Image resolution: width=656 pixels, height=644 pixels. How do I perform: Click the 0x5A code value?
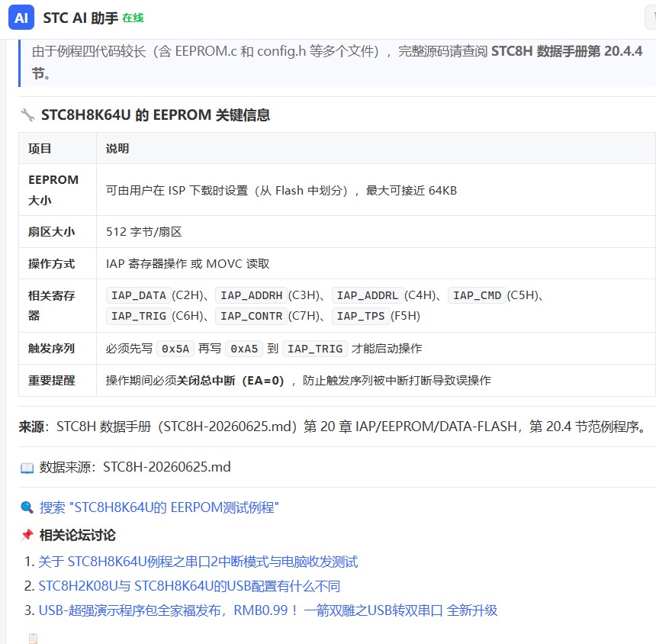175,349
